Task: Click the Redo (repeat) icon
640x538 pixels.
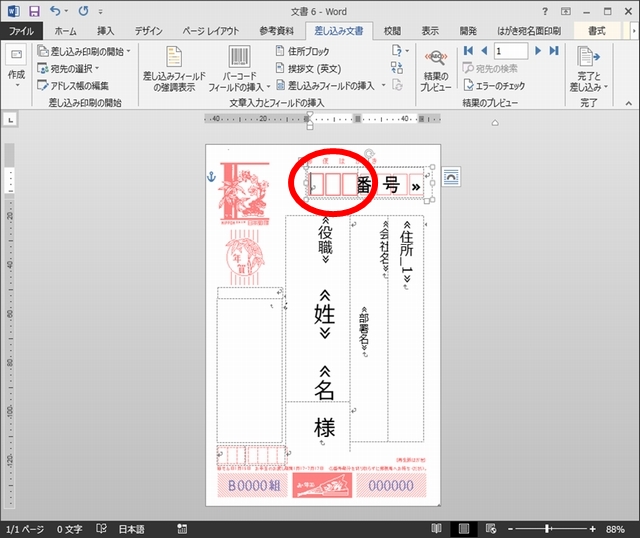Action: (x=84, y=11)
